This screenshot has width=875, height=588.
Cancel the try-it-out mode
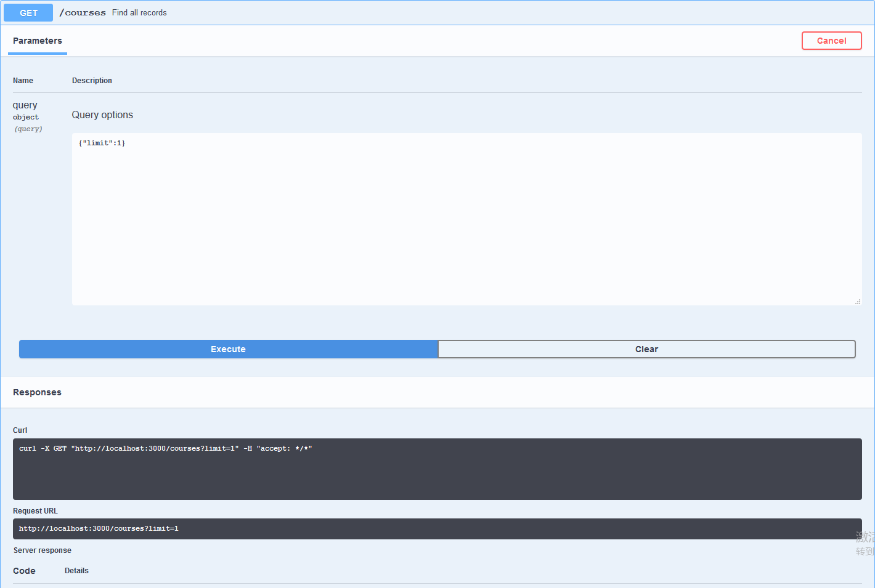831,41
